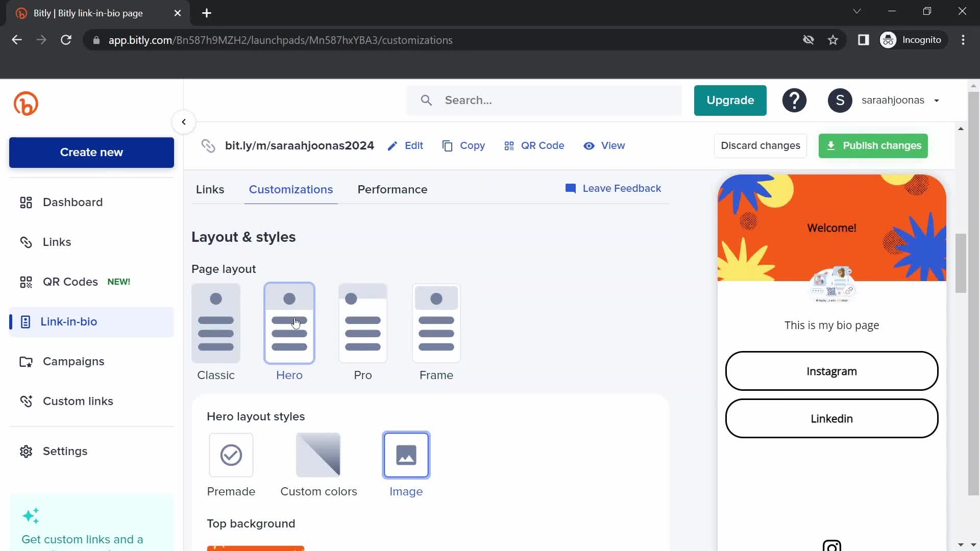Viewport: 980px width, 551px height.
Task: Click Publish changes button
Action: pos(873,146)
